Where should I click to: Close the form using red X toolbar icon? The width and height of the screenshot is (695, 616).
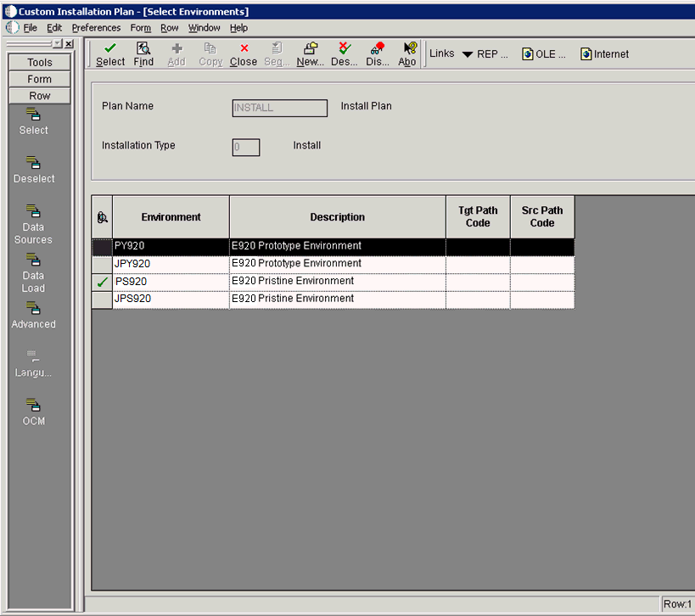tap(244, 48)
